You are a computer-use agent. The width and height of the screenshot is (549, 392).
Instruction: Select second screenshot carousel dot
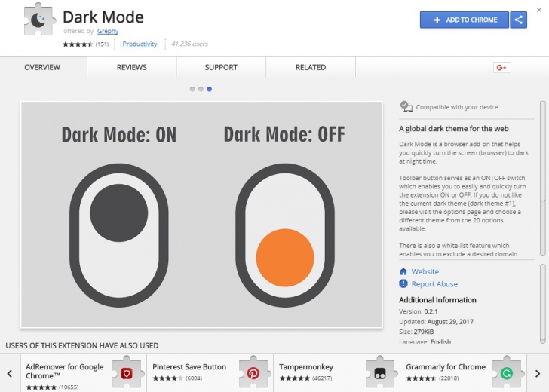(201, 89)
